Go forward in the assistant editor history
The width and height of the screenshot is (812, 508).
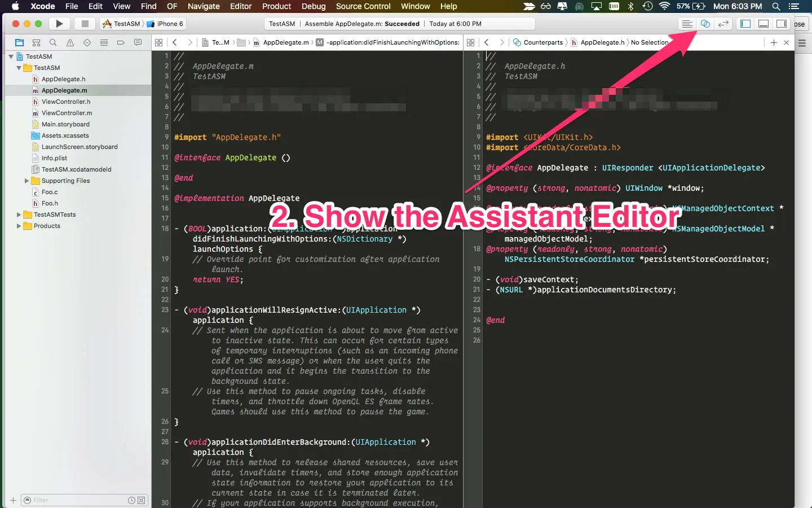[501, 42]
